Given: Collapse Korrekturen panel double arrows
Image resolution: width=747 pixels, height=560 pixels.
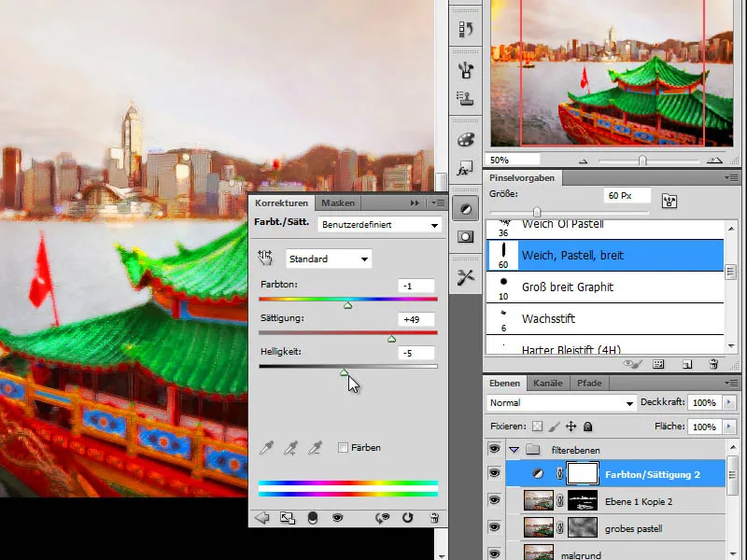Looking at the screenshot, I should tap(415, 203).
